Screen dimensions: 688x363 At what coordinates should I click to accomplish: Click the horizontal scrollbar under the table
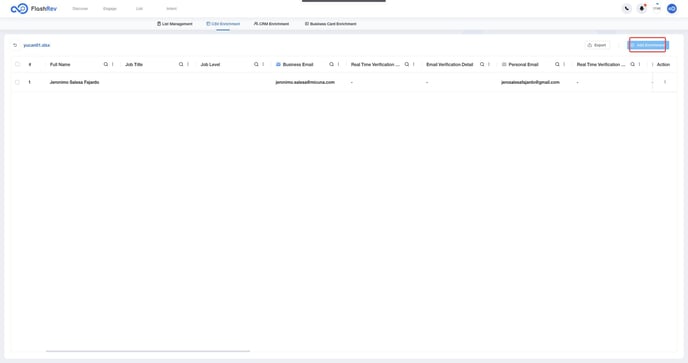click(x=148, y=351)
